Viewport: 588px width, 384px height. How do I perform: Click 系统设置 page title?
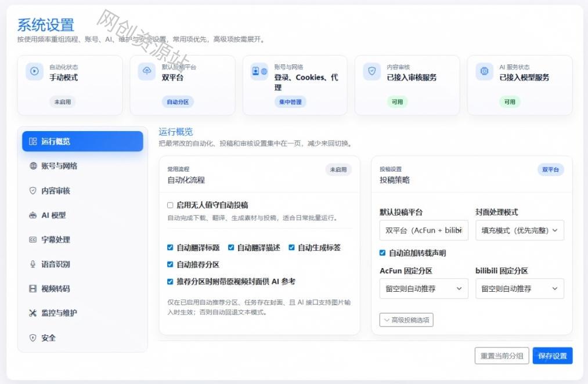[45, 25]
